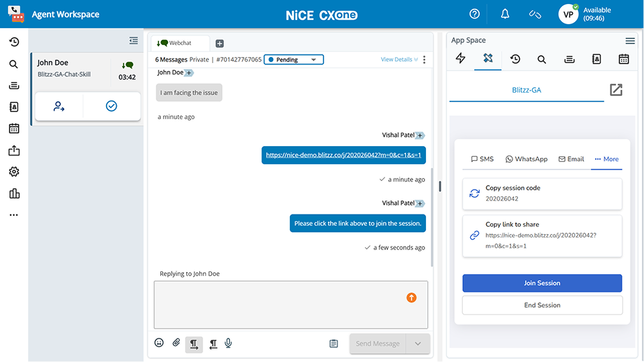Click in the reply message text box
The height and width of the screenshot is (362, 644).
click(290, 304)
